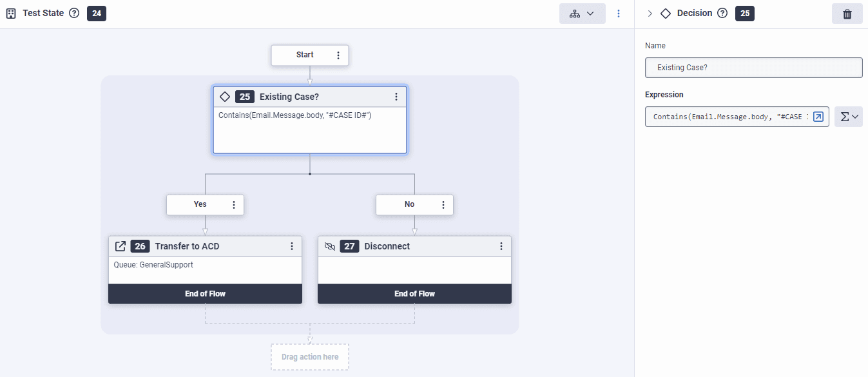This screenshot has width=868, height=377.
Task: Select the Sigma expression mode icon
Action: coord(845,117)
